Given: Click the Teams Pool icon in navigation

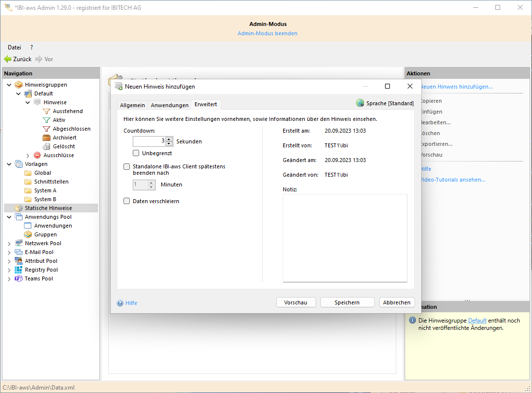Looking at the screenshot, I should point(19,278).
